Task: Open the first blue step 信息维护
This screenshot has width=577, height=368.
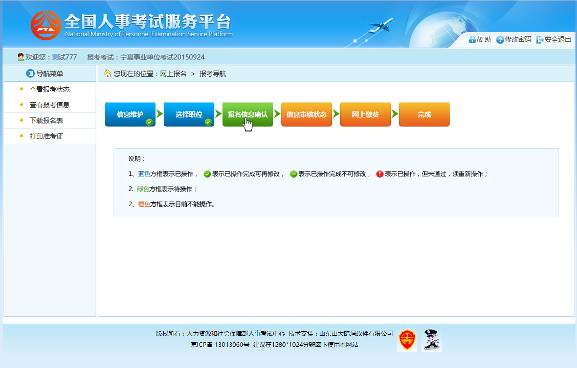Action: point(130,114)
